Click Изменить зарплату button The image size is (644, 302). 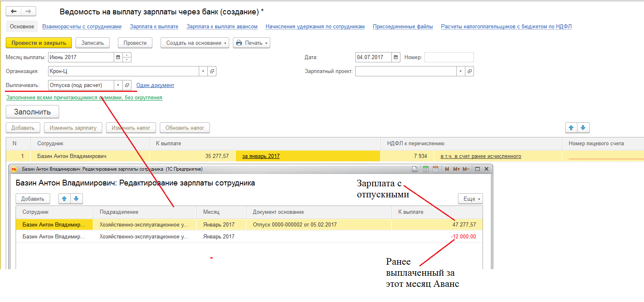tap(73, 128)
